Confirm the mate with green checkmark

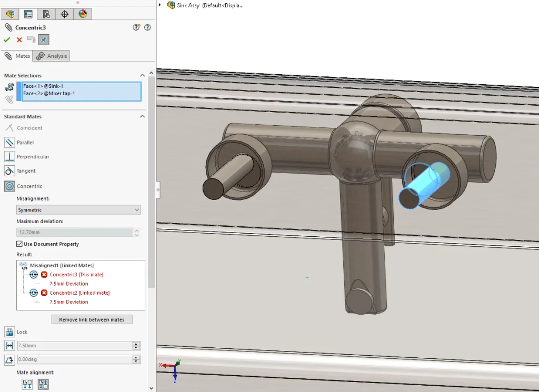(x=7, y=40)
